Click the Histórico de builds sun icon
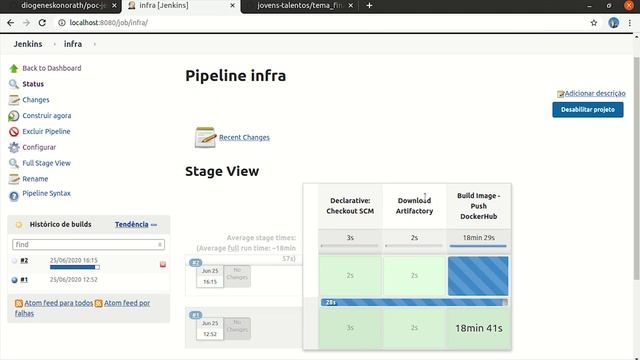The image size is (640, 360). [x=18, y=224]
